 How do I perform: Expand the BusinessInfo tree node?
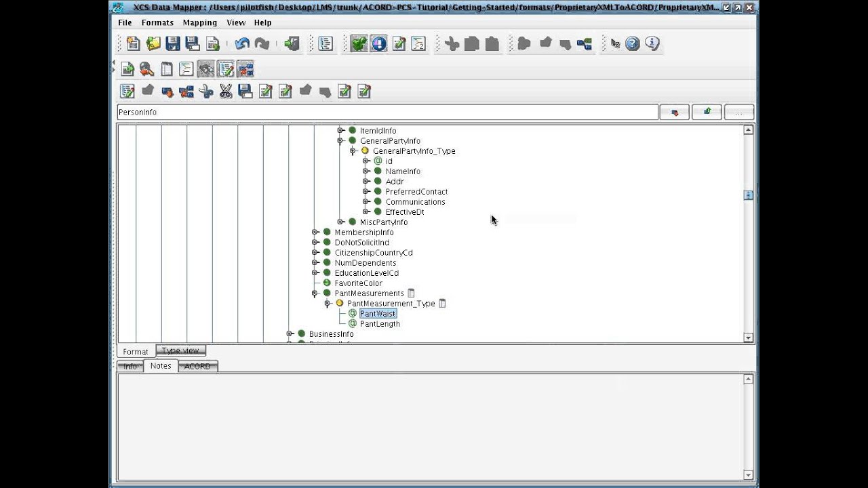pos(290,334)
